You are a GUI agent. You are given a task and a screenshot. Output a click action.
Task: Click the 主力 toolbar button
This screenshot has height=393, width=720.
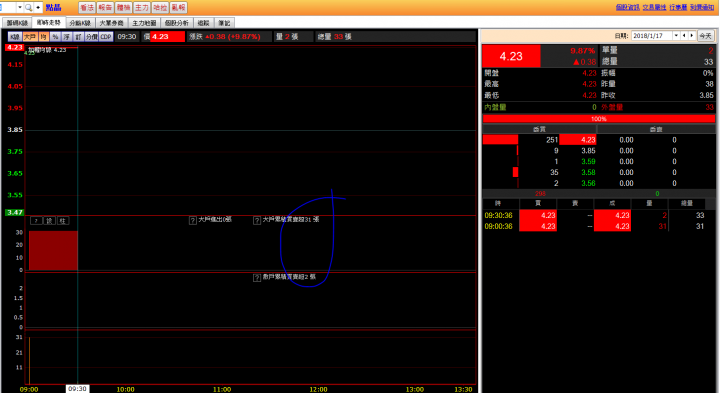(141, 7)
